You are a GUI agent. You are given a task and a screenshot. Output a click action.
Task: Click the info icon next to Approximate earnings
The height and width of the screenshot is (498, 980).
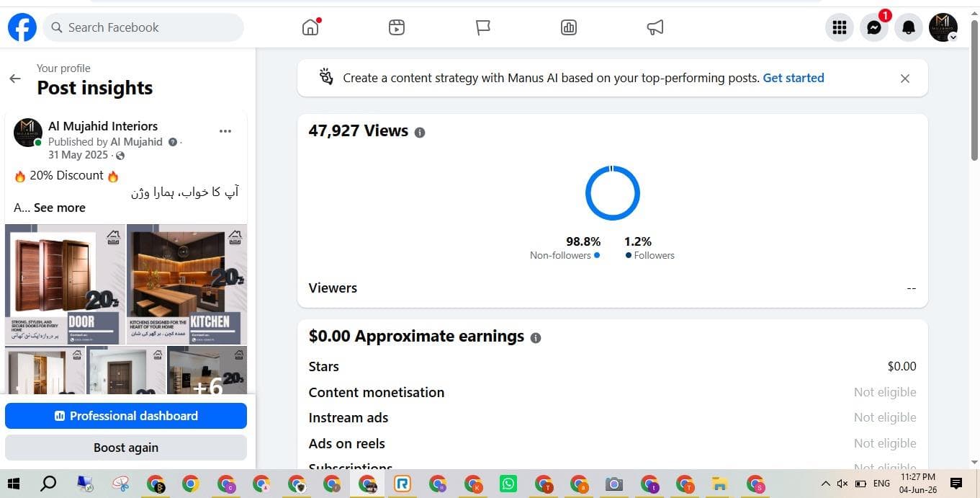535,338
